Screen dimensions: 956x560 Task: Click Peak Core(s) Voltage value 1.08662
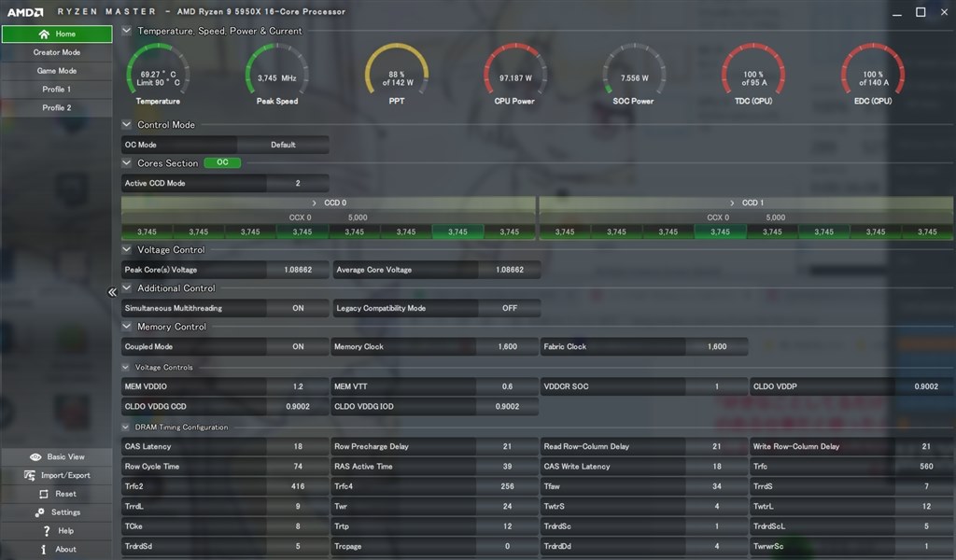pyautogui.click(x=298, y=270)
